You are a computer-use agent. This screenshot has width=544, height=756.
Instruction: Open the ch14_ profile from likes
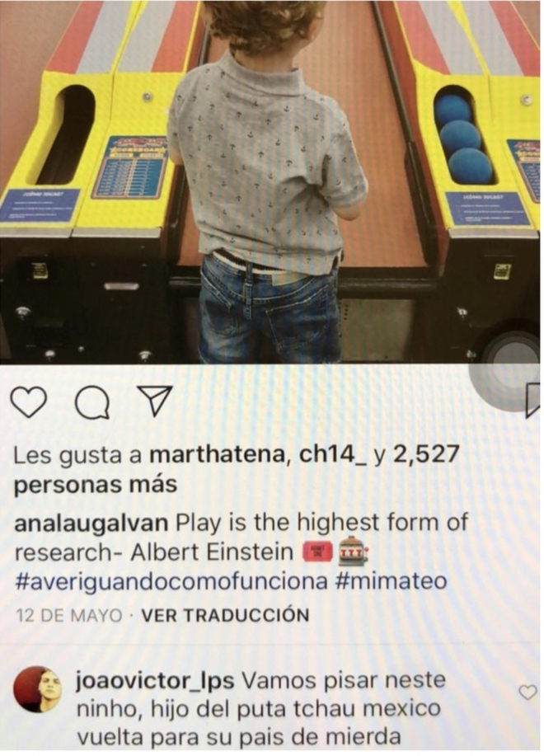pyautogui.click(x=333, y=453)
